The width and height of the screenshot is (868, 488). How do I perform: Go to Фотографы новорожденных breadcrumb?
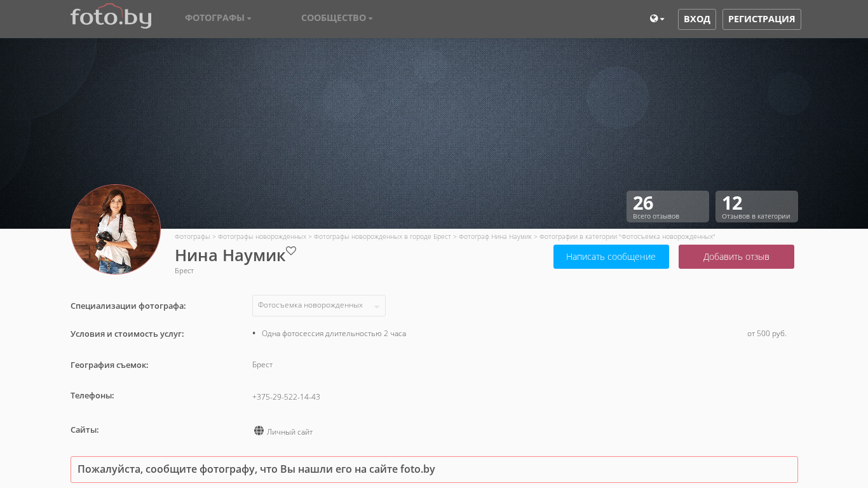tap(262, 236)
